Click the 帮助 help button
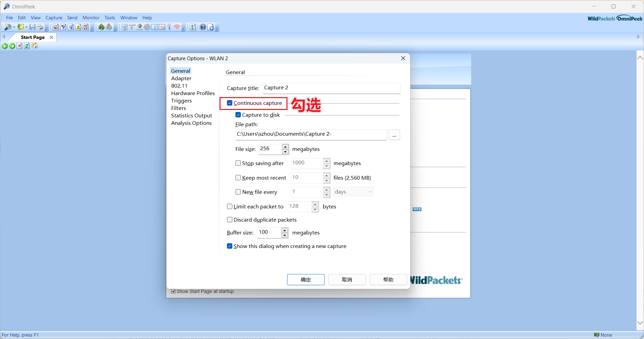Screen dimensions: 644x339 click(388, 279)
